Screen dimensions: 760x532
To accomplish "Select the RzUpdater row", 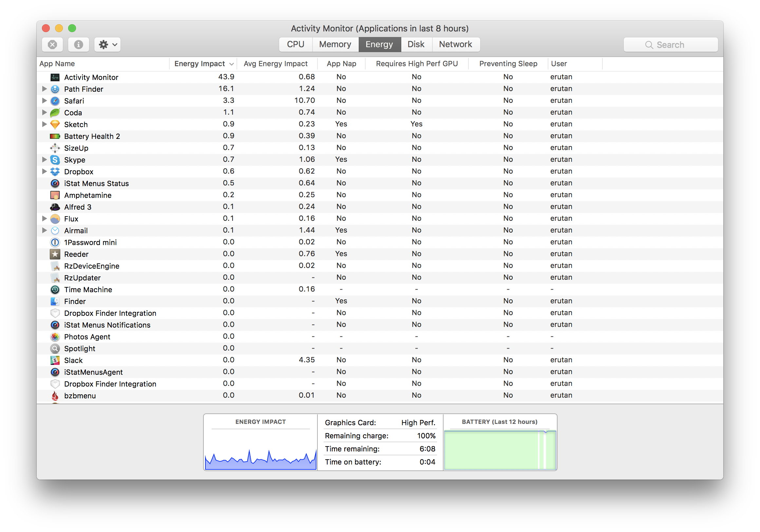I will tap(380, 278).
